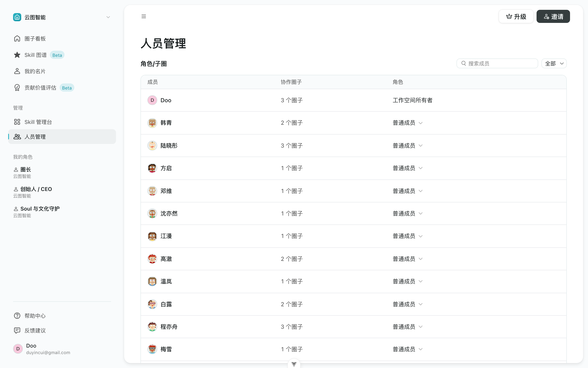Click 梅雪's pixel avatar
Image resolution: width=588 pixels, height=368 pixels.
(152, 349)
